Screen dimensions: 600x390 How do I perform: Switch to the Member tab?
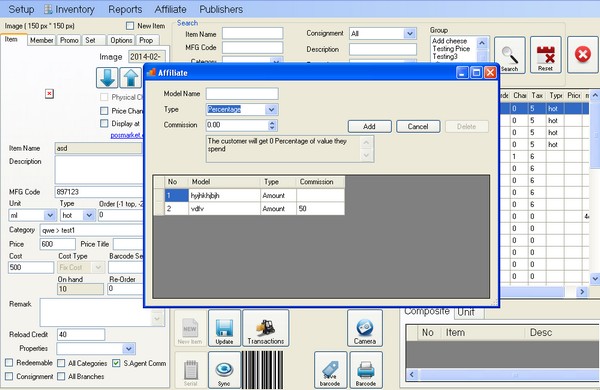[x=41, y=40]
